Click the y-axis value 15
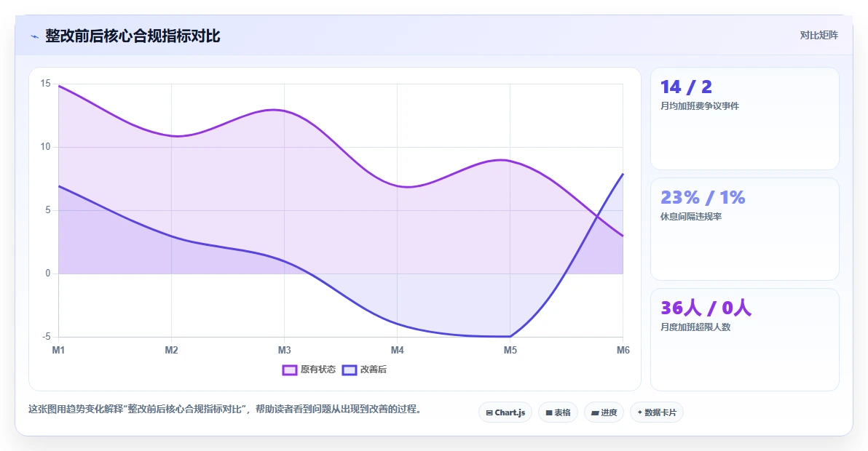 (45, 84)
